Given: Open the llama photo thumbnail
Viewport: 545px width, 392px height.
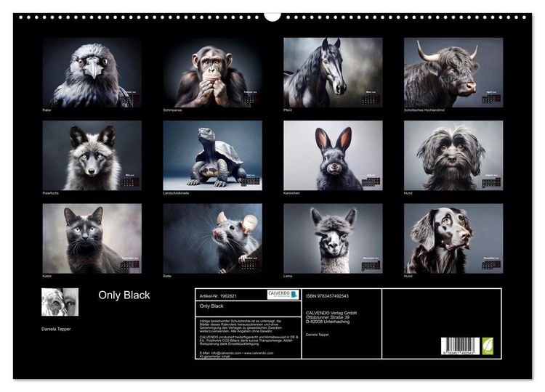Looking at the screenshot, I should 333,238.
